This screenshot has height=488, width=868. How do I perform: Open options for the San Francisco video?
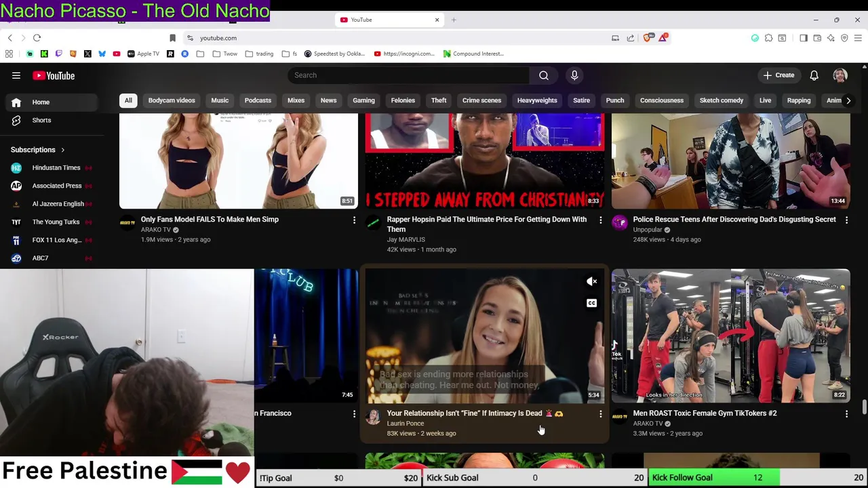(354, 413)
